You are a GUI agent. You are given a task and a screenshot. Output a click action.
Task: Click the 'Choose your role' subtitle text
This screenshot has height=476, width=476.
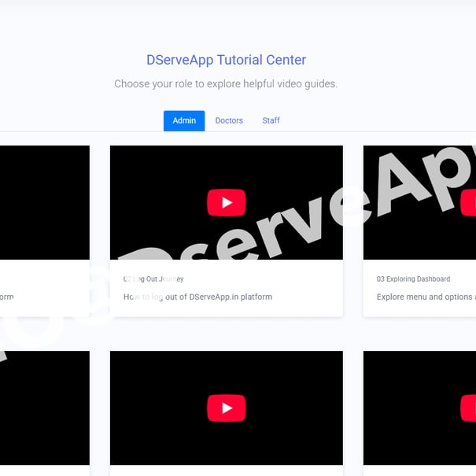[x=226, y=83]
